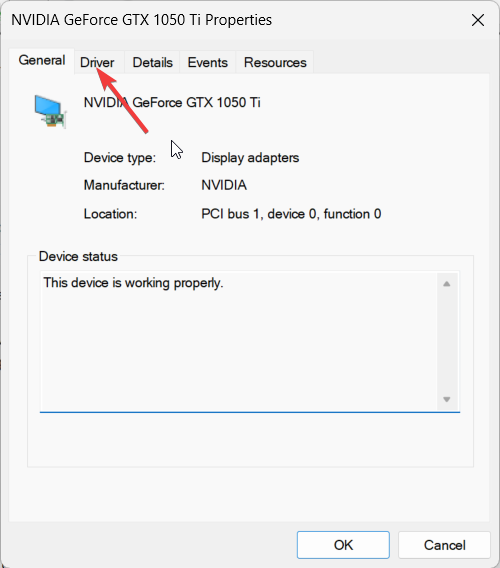
Task: Click the PCI bus 1 location text
Action: (x=291, y=214)
